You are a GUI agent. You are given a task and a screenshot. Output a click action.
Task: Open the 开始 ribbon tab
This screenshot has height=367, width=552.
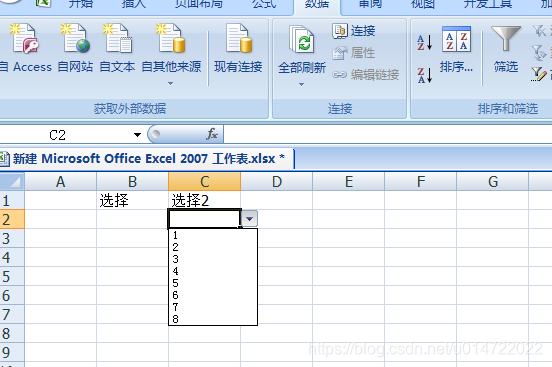(81, 4)
